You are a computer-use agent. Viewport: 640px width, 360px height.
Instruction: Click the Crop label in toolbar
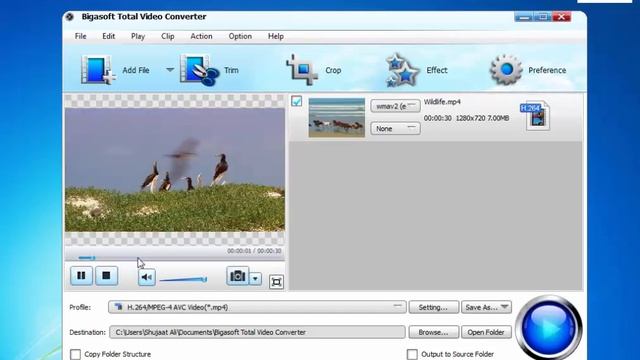point(333,70)
